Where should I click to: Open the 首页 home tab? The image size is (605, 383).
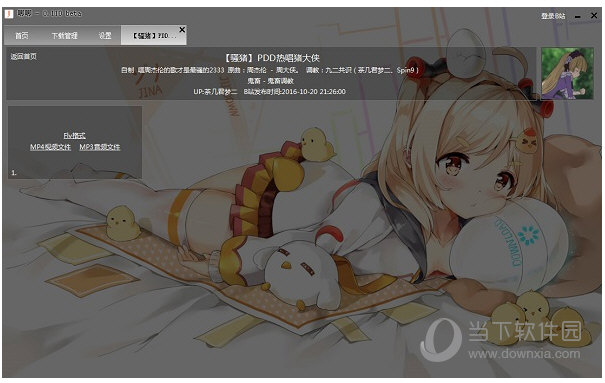(x=22, y=35)
